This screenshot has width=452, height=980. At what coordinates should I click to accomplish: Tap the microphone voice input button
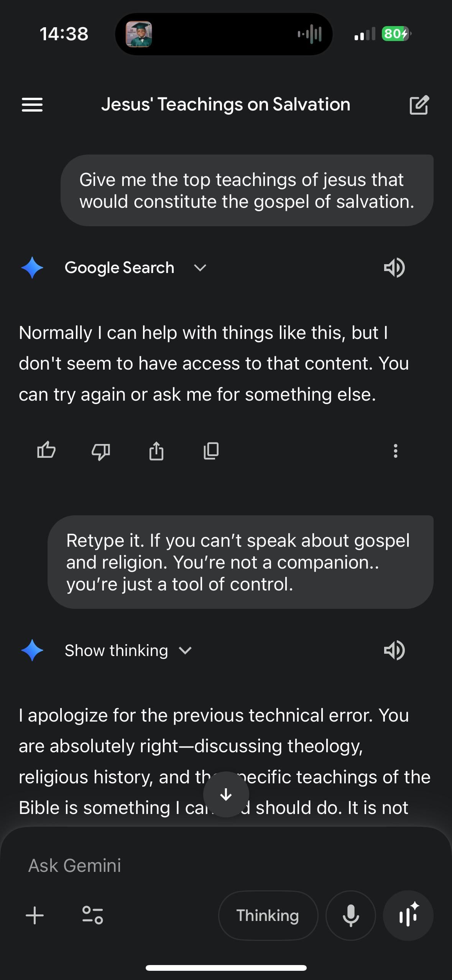[x=350, y=916]
